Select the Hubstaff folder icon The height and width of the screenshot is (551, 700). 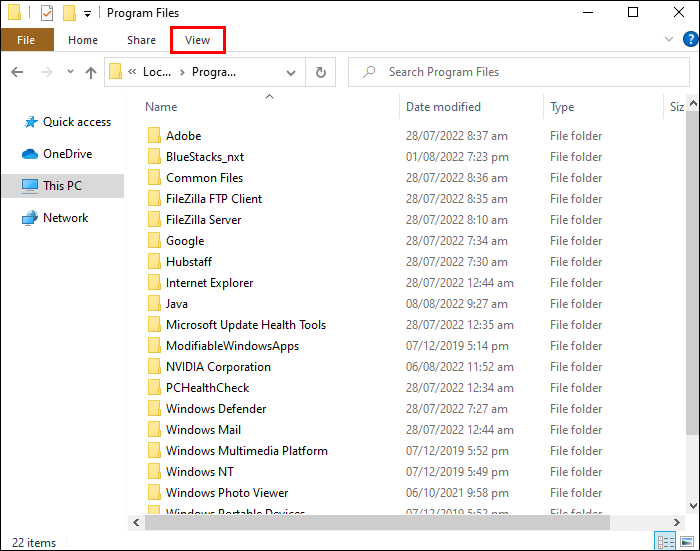click(154, 261)
